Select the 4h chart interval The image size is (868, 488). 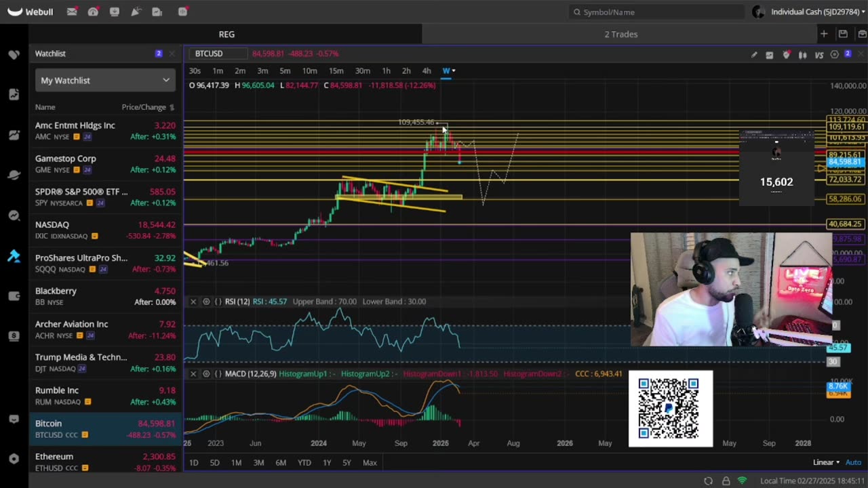pos(427,70)
